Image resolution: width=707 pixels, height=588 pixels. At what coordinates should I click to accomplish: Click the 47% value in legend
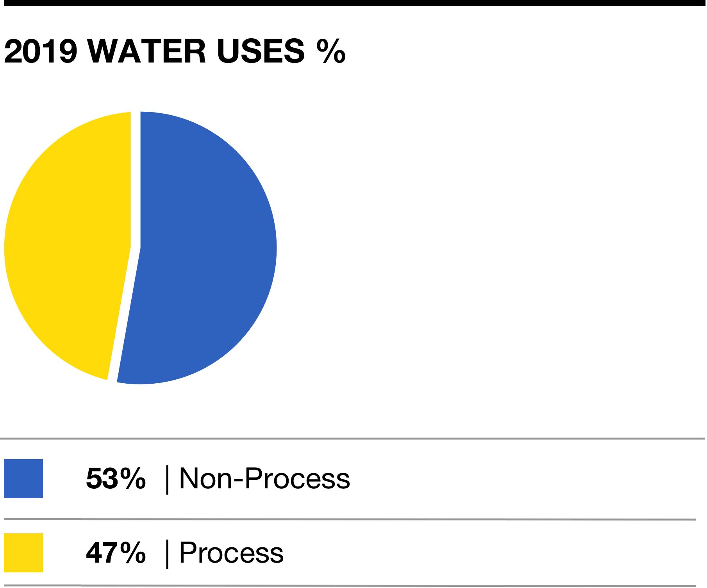click(116, 553)
